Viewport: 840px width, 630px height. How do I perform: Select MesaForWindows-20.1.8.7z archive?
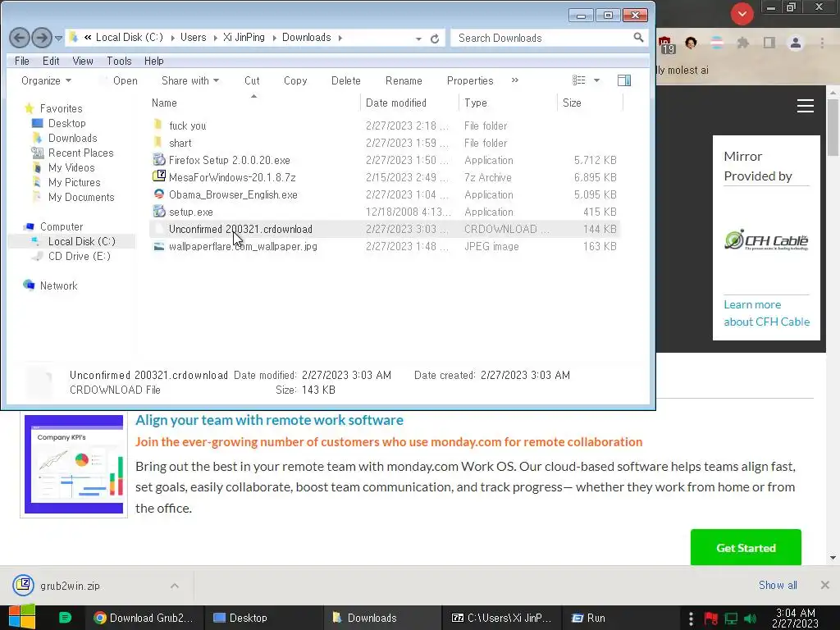(385, 177)
